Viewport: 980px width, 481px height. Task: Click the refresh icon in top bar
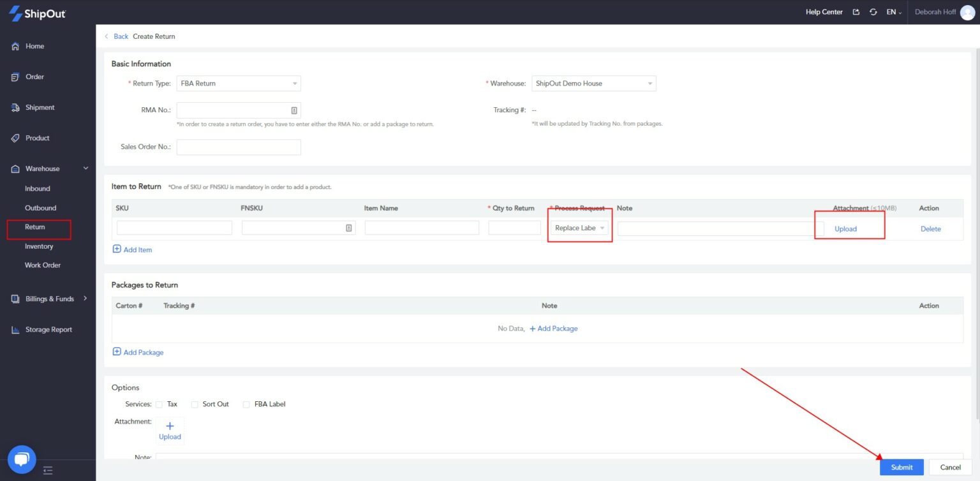tap(873, 11)
